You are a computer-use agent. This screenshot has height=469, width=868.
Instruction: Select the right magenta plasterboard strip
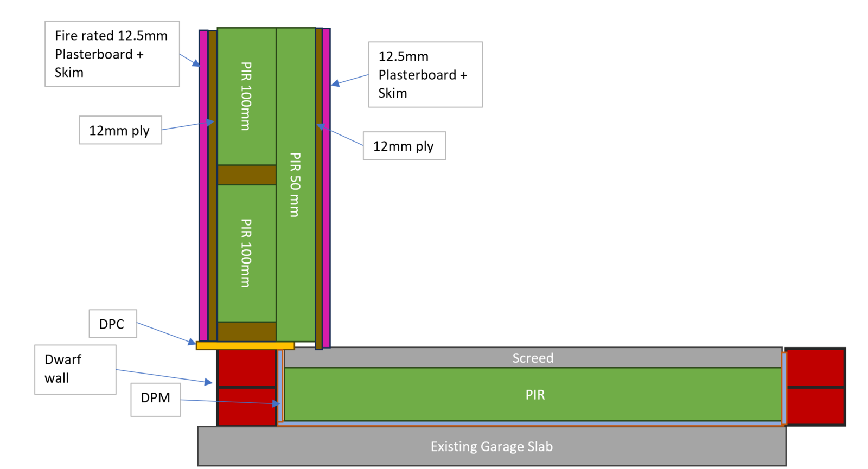click(x=327, y=184)
